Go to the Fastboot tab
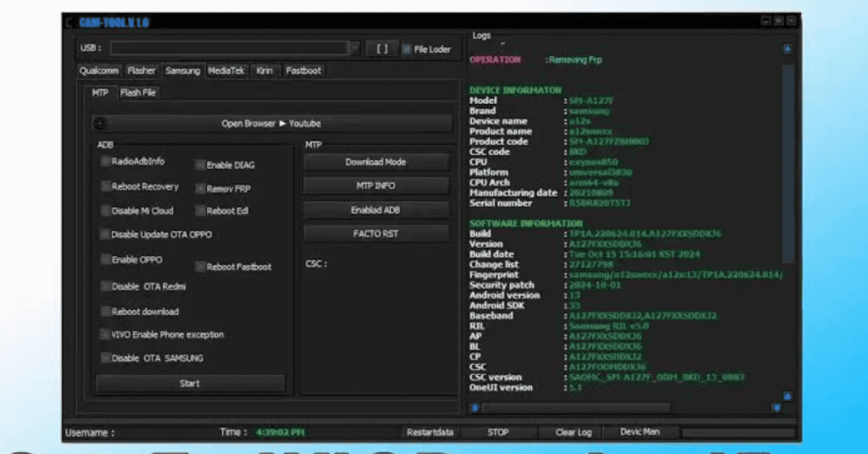Image resolution: width=868 pixels, height=454 pixels. [x=303, y=71]
